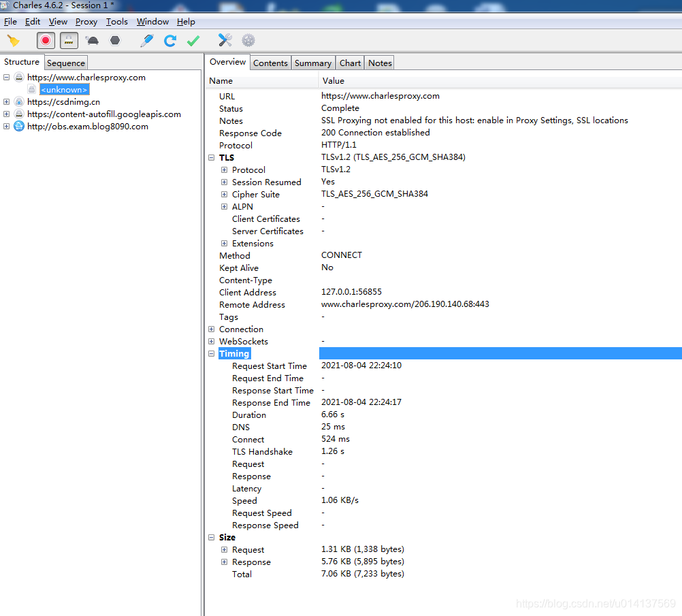Open the File menu
This screenshot has height=616, width=682.
point(10,22)
